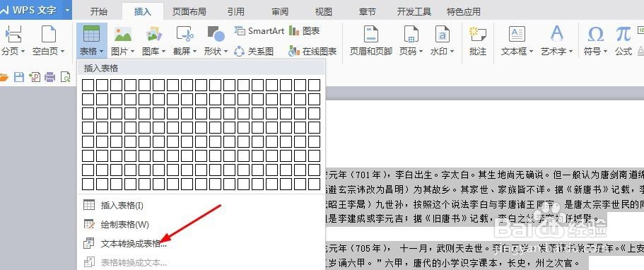Expand the 形状 dropdown label
The height and width of the screenshot is (270, 644).
[216, 52]
